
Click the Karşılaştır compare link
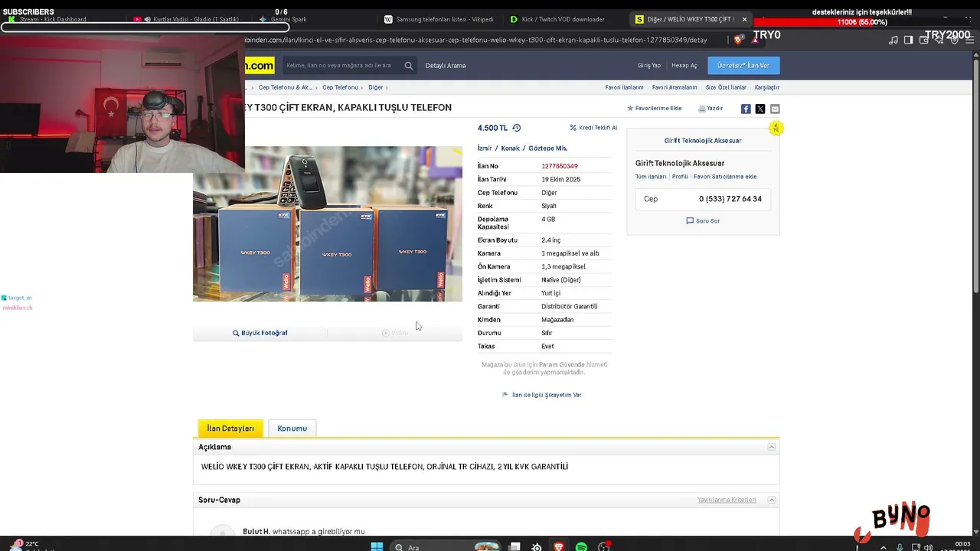pos(767,87)
